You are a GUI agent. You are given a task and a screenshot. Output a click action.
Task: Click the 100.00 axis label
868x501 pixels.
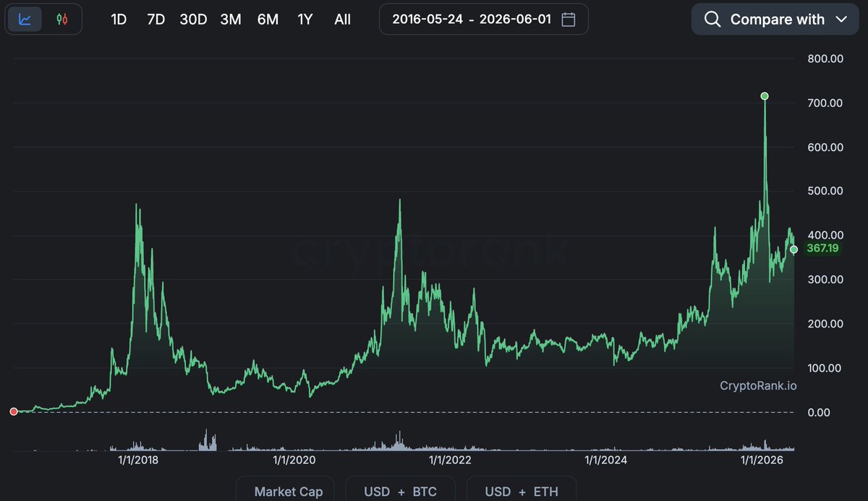point(825,367)
